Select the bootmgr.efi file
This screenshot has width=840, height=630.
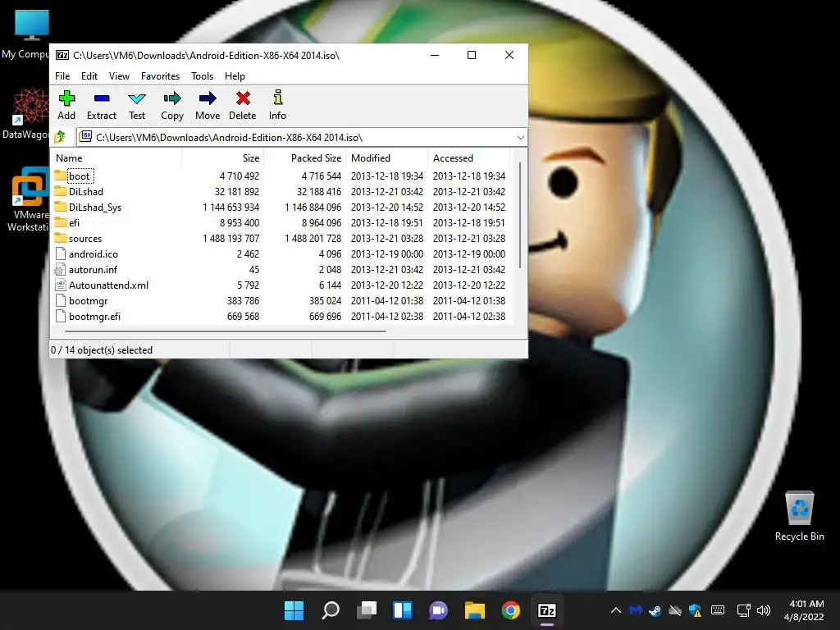click(87, 316)
